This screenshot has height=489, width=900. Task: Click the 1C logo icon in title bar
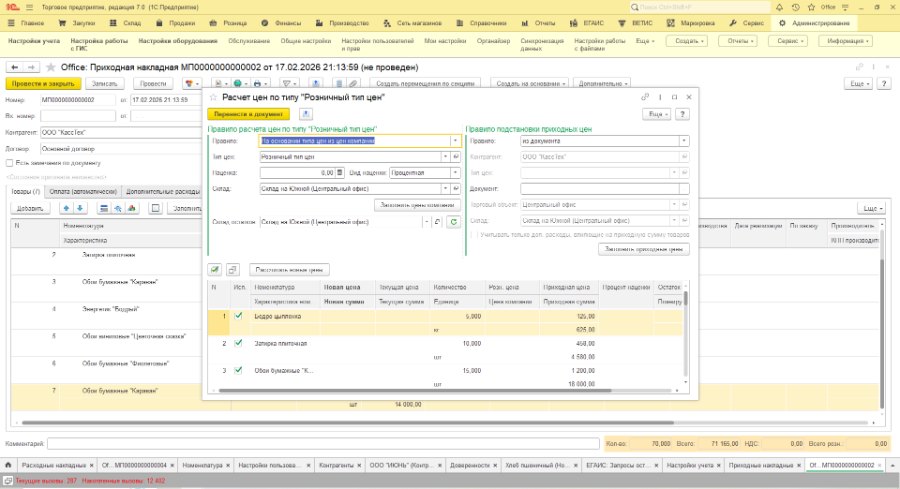(13, 7)
